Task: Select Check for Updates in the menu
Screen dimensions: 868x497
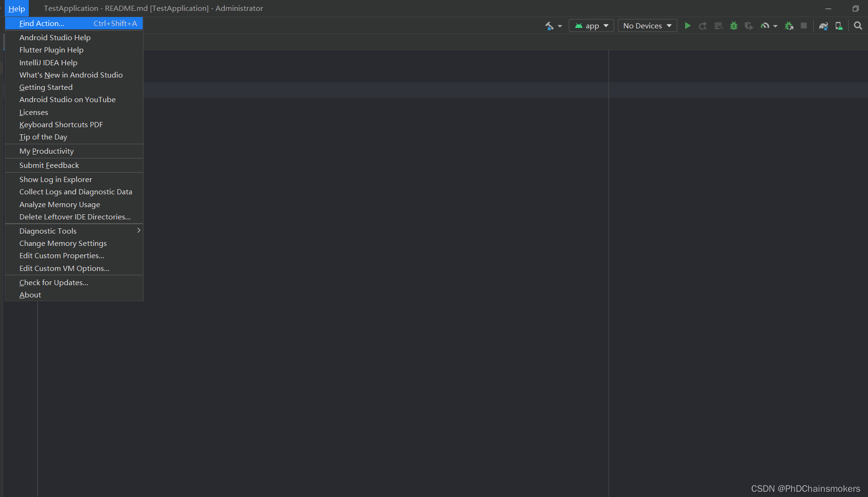Action: pyautogui.click(x=53, y=282)
